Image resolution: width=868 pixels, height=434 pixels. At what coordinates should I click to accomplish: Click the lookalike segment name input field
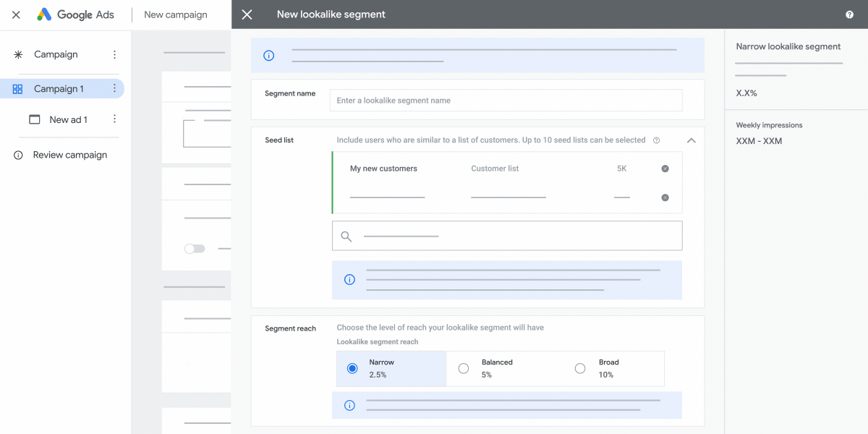pyautogui.click(x=506, y=100)
